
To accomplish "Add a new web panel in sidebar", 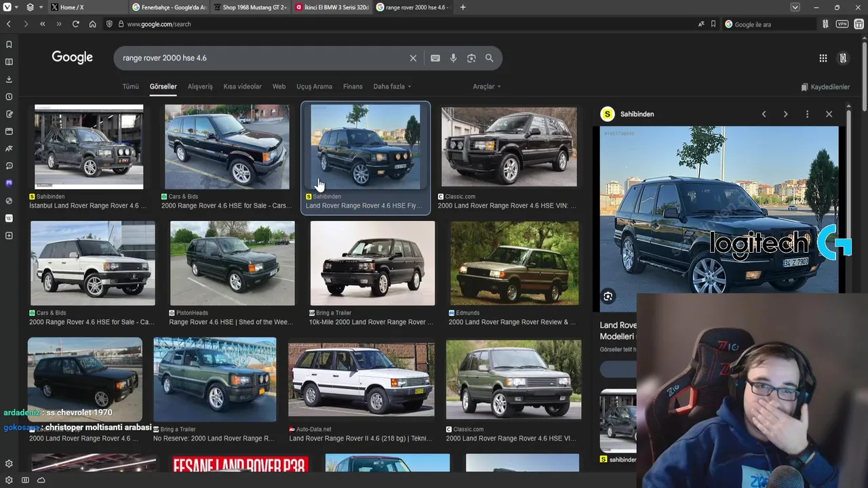I will tap(9, 236).
